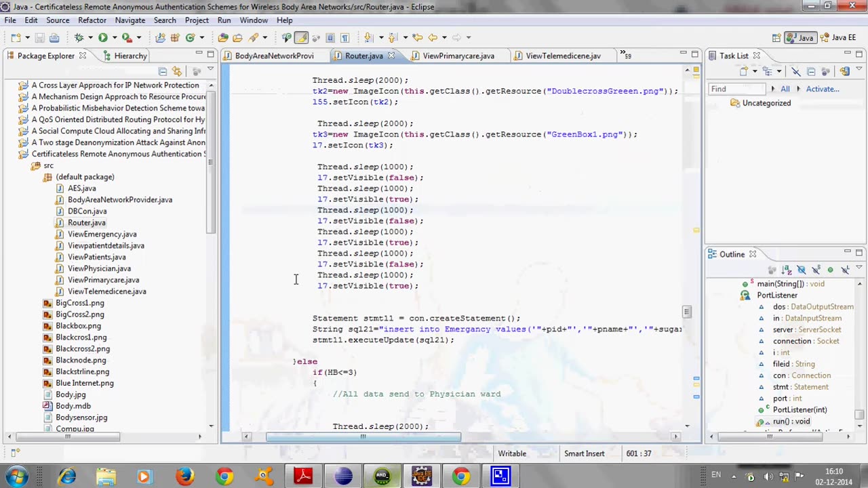Switch to the Hierarchy tab

point(124,56)
